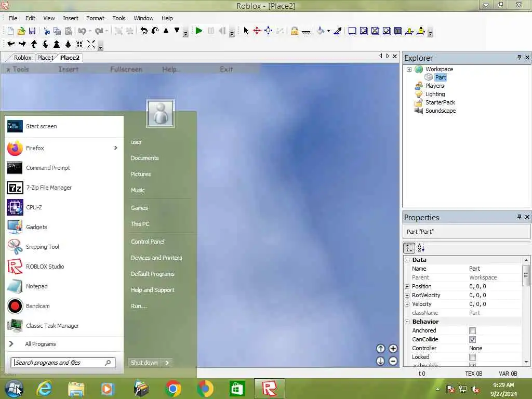This screenshot has height=399, width=532.
Task: Open Firefox jump list arrow
Action: tap(116, 148)
